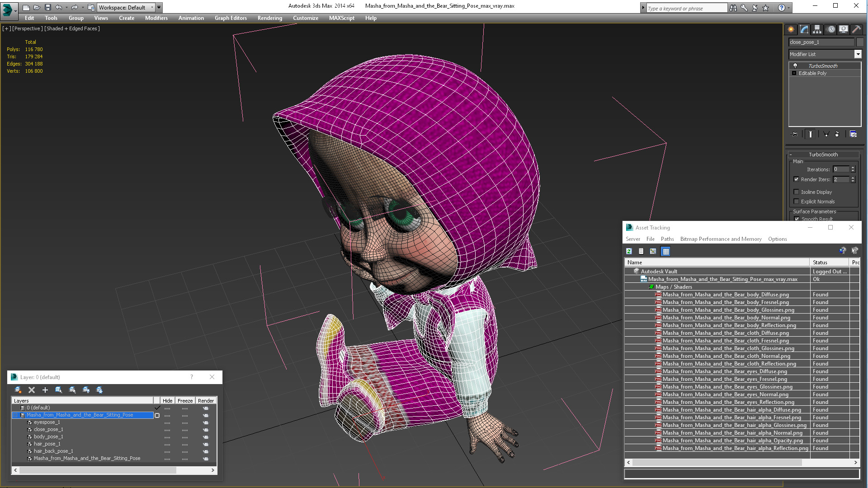Image resolution: width=868 pixels, height=488 pixels.
Task: Open the MAXScript menu
Action: (x=342, y=18)
